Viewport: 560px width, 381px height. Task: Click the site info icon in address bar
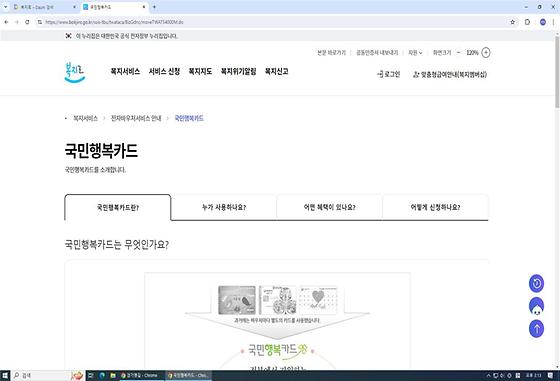(x=40, y=22)
